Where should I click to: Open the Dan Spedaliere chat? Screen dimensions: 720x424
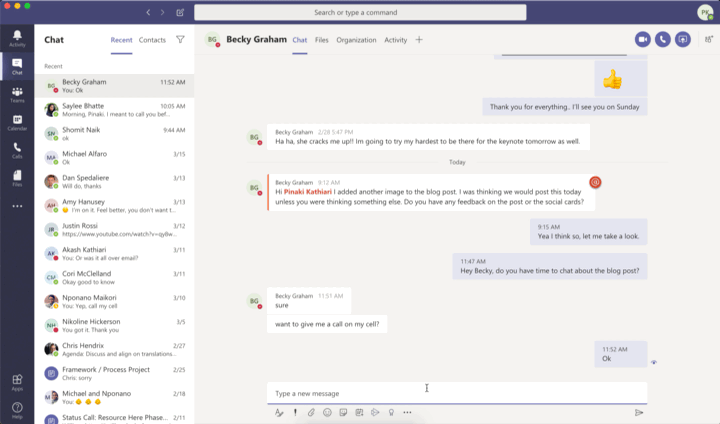114,181
